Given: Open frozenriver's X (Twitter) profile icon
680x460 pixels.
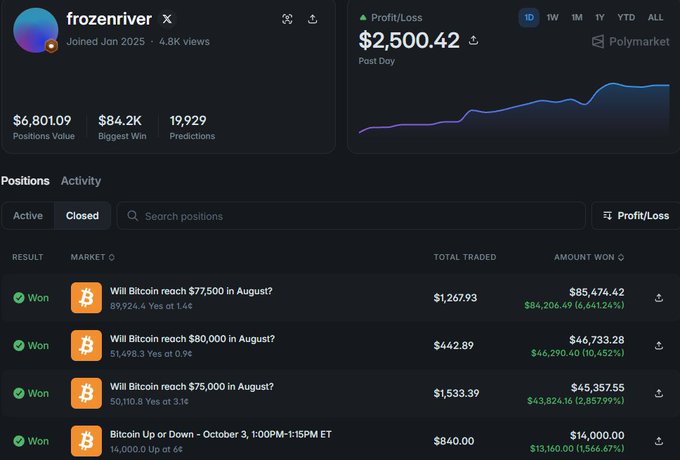Looking at the screenshot, I should pyautogui.click(x=167, y=19).
